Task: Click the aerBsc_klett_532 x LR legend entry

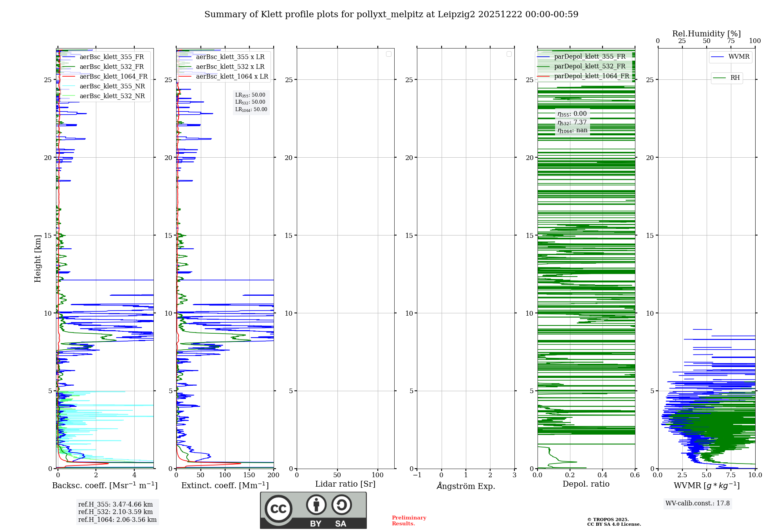Action: (230, 67)
